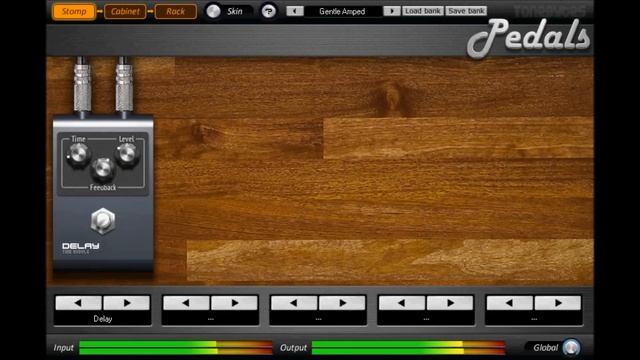Click left arrow of fourth pedal slot
Image resolution: width=640 pixels, height=360 pixels.
tap(402, 303)
